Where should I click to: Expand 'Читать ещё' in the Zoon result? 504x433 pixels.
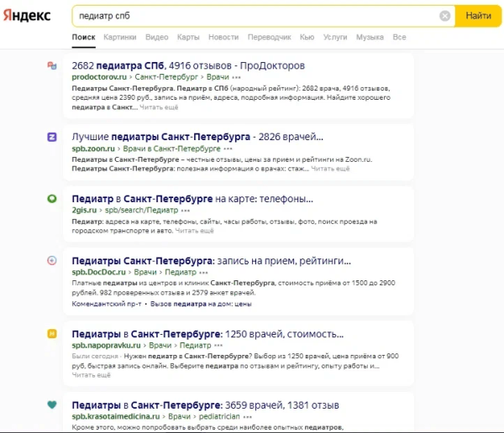click(x=332, y=169)
